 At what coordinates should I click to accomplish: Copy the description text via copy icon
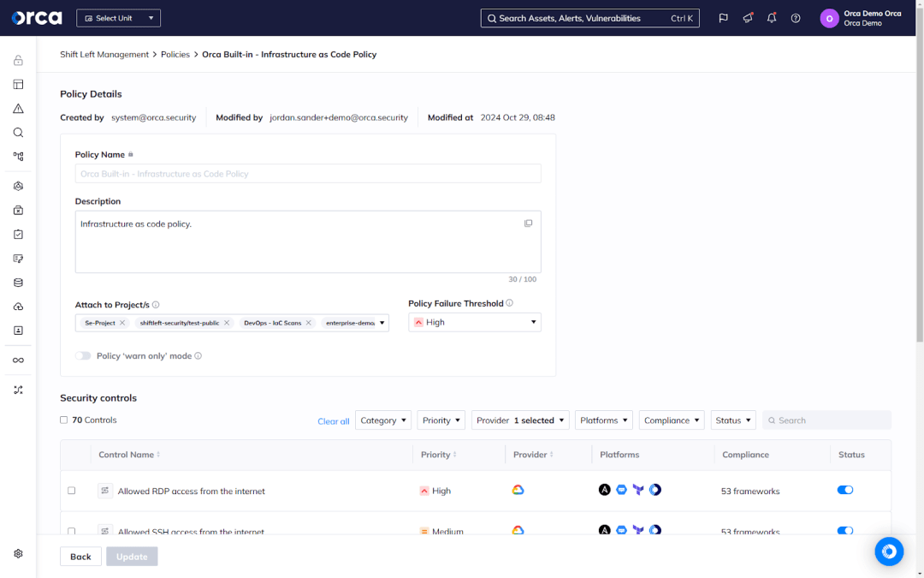click(528, 223)
